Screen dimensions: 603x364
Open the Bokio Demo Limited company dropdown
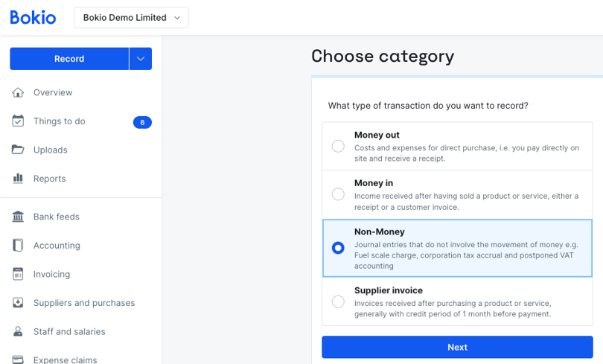(131, 18)
